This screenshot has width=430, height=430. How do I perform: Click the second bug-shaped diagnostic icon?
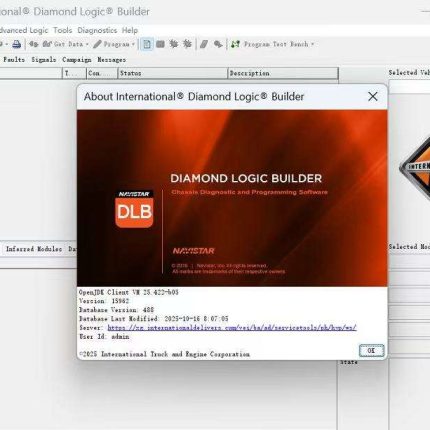coord(187,44)
